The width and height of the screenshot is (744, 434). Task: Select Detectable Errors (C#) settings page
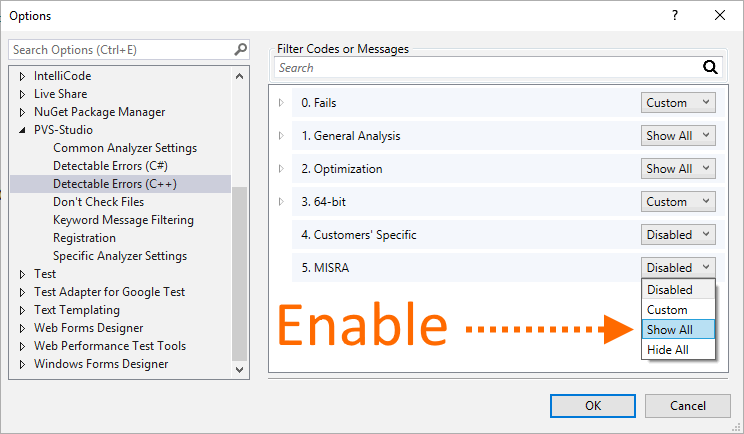click(110, 166)
